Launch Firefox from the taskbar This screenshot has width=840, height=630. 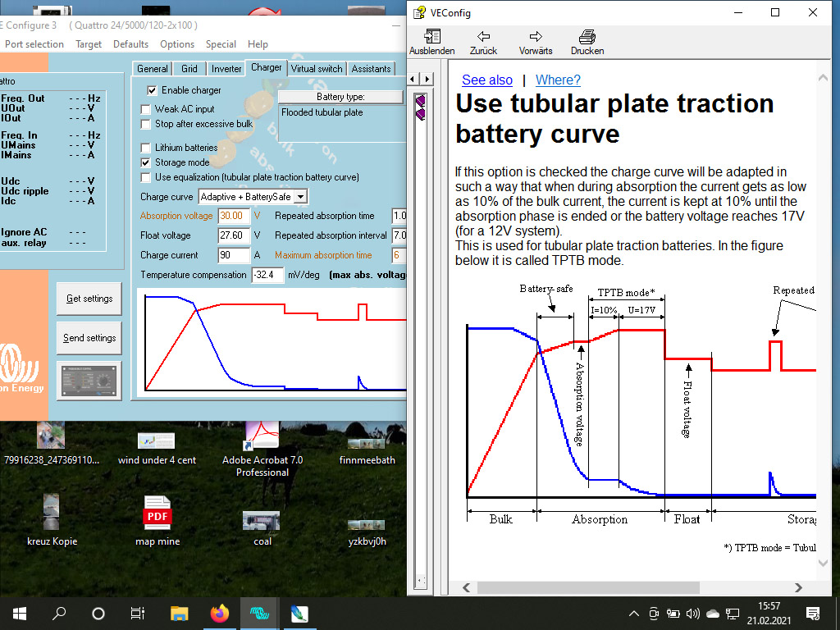[x=219, y=613]
